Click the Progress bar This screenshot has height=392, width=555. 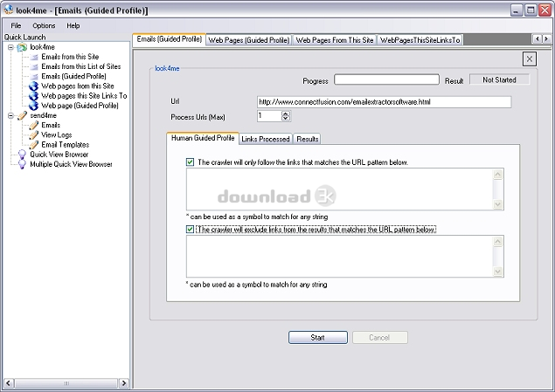point(386,79)
